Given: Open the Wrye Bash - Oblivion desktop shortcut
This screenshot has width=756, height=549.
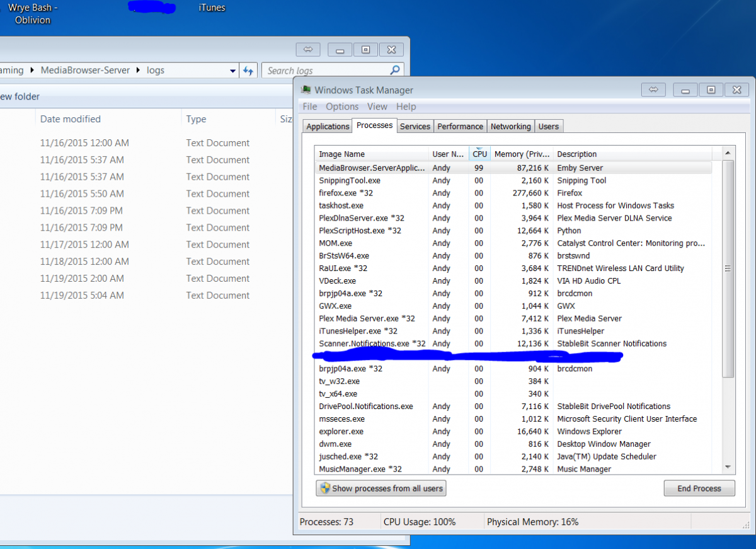Looking at the screenshot, I should point(33,14).
